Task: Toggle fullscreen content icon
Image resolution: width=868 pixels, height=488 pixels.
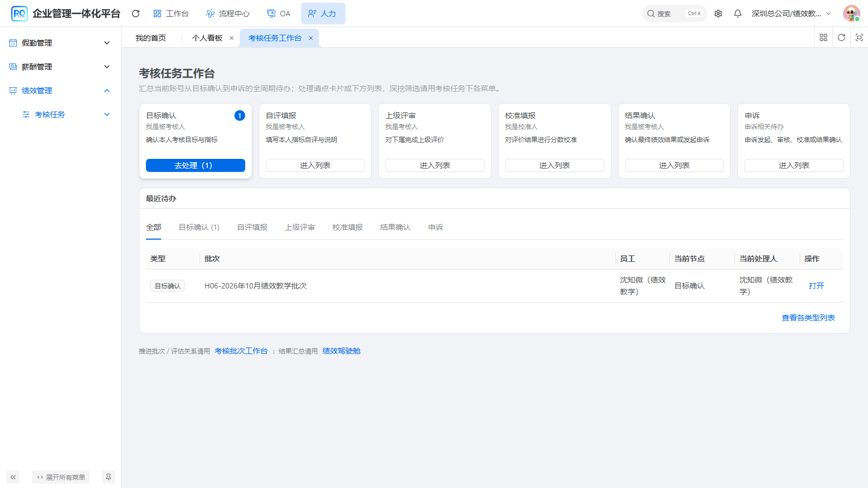Action: pos(859,37)
